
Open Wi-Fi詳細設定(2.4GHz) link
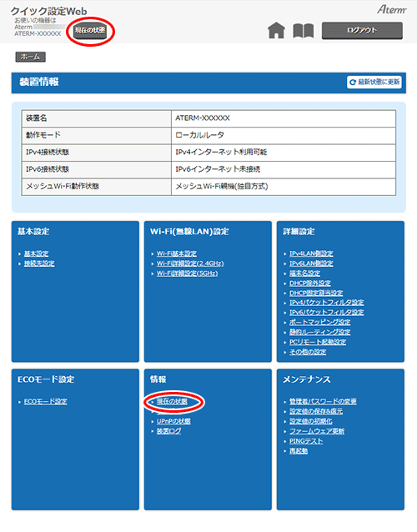click(190, 263)
